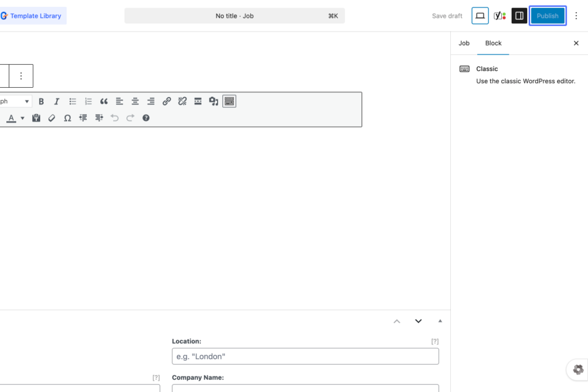This screenshot has height=392, width=588.
Task: Apply blockquote formatting
Action: [x=104, y=101]
